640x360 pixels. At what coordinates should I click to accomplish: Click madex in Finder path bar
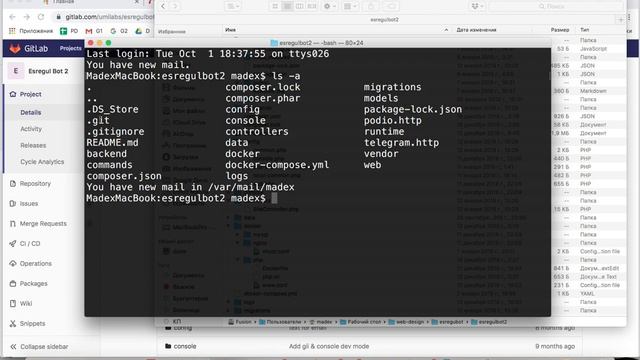point(321,322)
